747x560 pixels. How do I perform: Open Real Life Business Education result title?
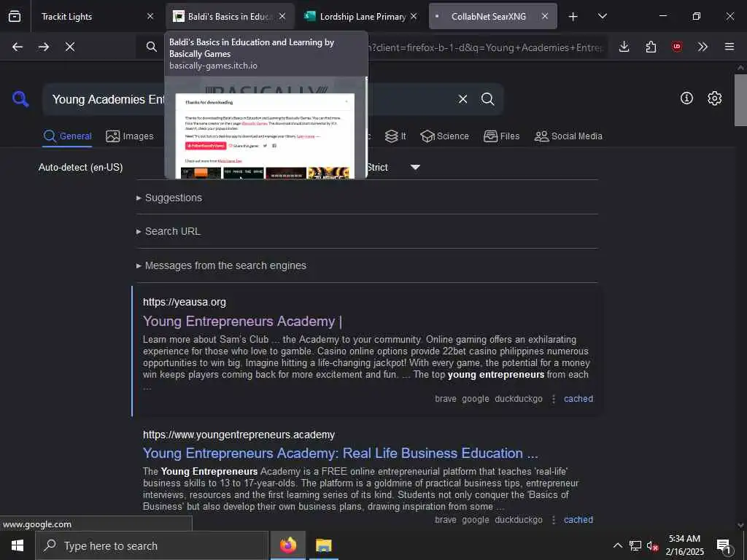(x=341, y=454)
